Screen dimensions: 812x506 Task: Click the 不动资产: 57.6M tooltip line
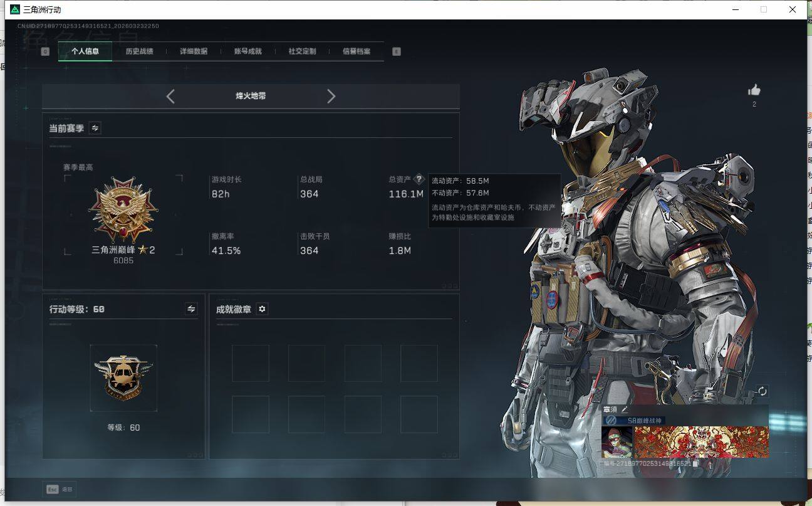[x=461, y=193]
